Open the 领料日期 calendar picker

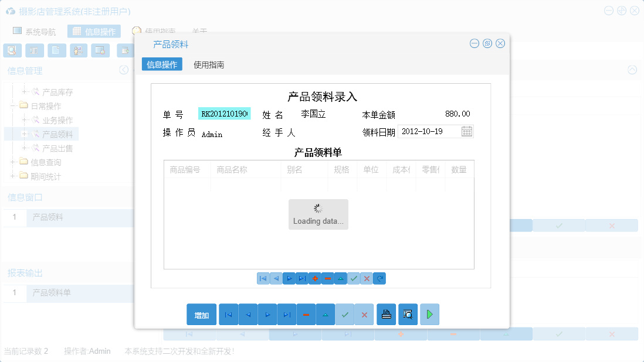tap(467, 131)
